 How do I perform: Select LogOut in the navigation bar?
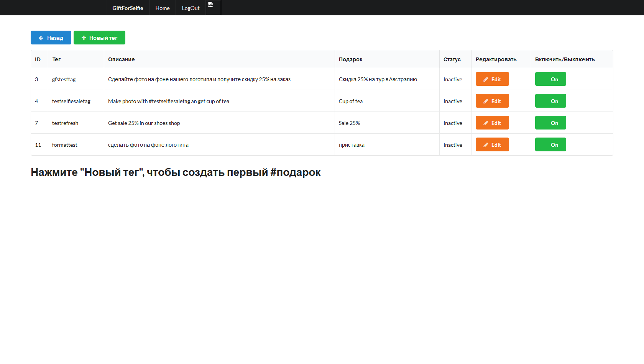tap(191, 8)
